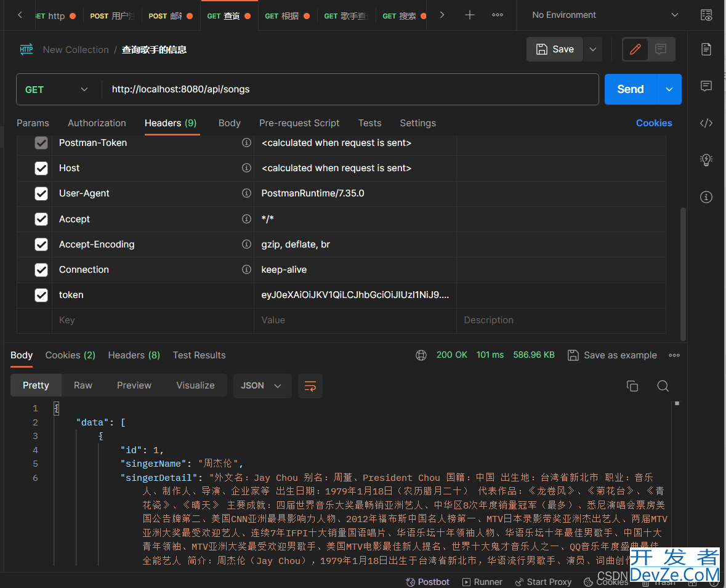The height and width of the screenshot is (588, 726).
Task: Uncheck the Connection header checkbox
Action: tap(41, 270)
